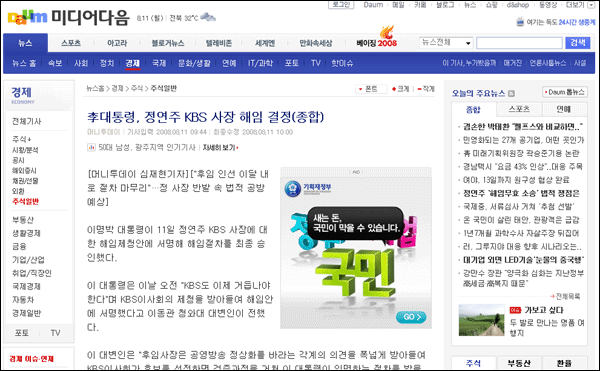Open the 블로거뉴스 main tab
This screenshot has width=600, height=371.
click(x=168, y=43)
